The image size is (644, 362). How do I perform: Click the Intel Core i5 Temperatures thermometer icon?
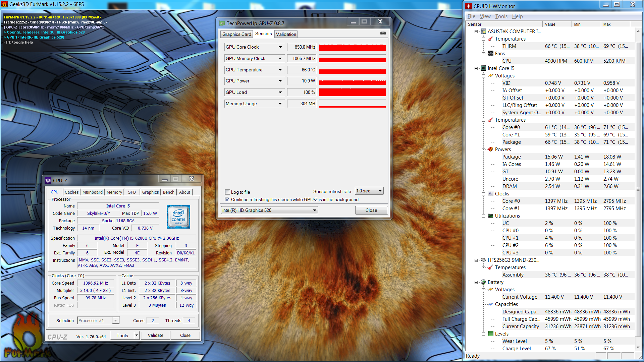491,120
